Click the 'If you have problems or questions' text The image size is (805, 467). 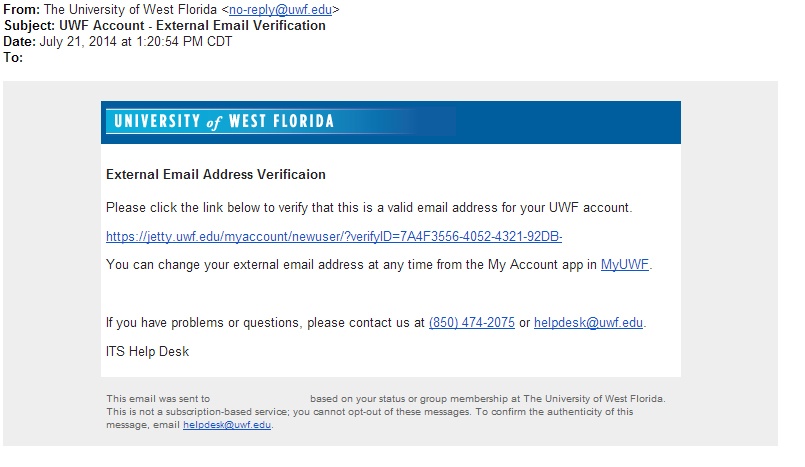pos(265,323)
